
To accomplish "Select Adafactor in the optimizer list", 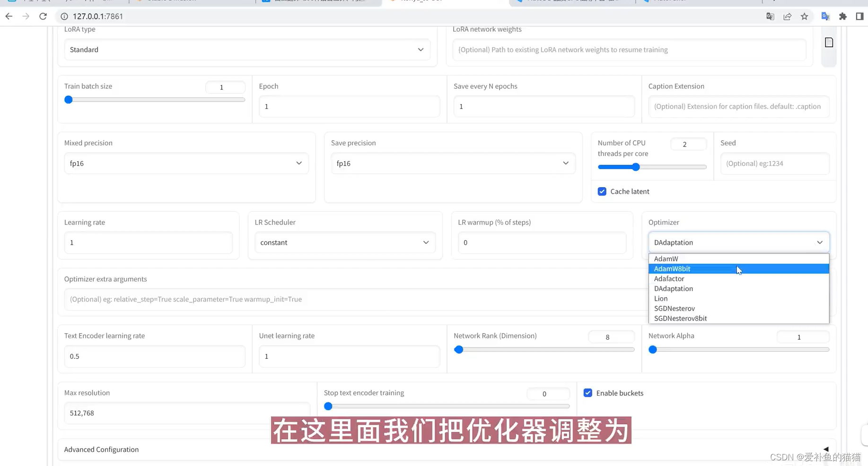I will [x=739, y=278].
